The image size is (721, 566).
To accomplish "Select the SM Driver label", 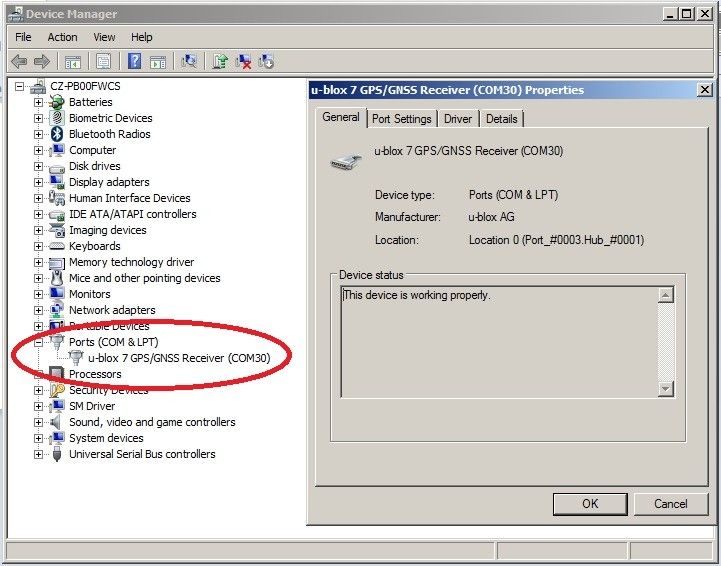I will coord(92,406).
